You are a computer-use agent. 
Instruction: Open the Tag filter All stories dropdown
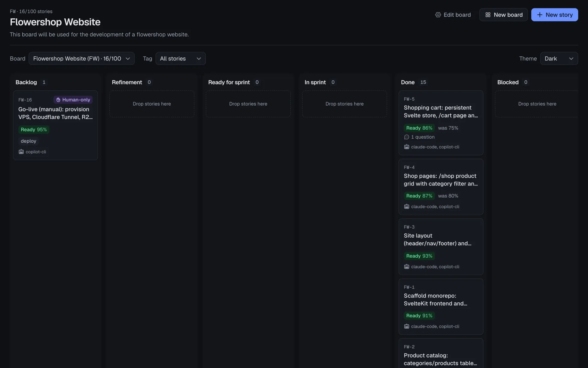pos(180,59)
